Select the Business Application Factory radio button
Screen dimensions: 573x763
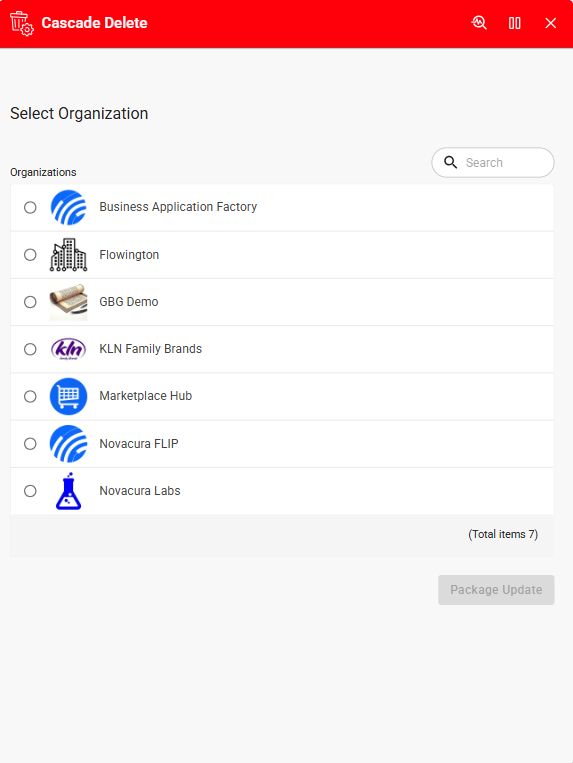(x=30, y=207)
